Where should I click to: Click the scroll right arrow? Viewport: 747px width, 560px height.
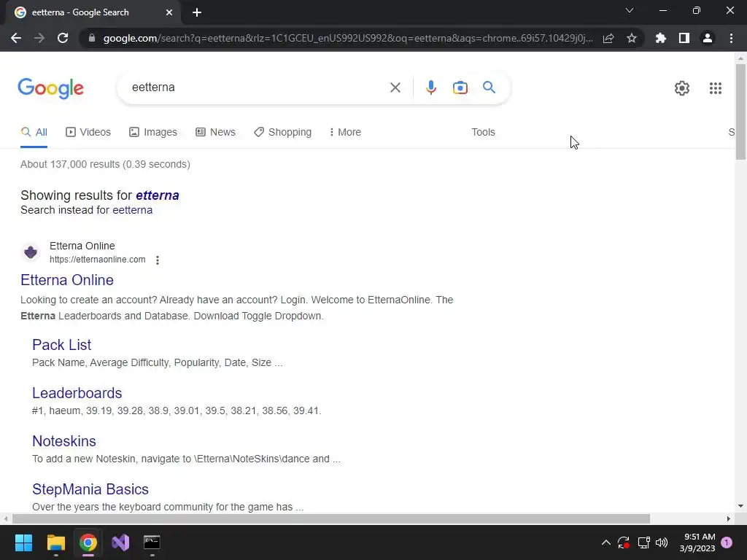pos(729,518)
